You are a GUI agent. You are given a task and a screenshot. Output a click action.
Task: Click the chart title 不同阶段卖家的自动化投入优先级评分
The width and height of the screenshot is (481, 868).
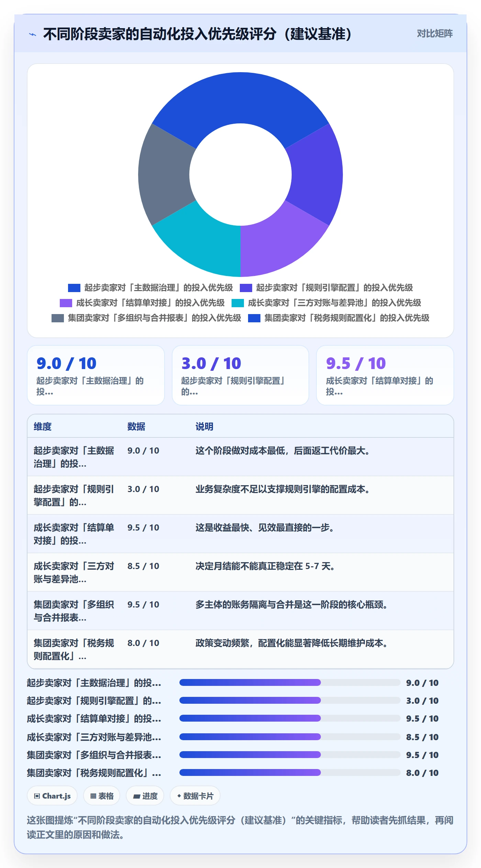198,34
